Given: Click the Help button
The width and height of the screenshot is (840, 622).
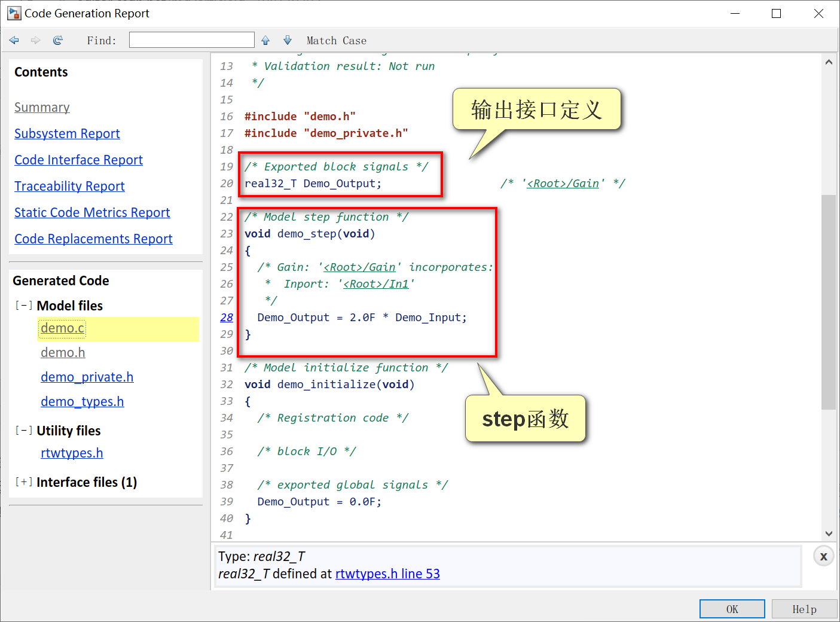Looking at the screenshot, I should point(804,609).
